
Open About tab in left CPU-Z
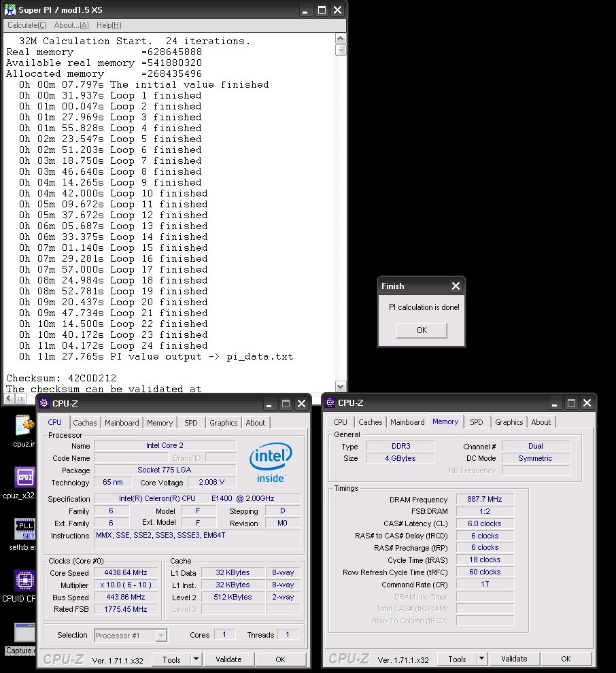pos(256,423)
